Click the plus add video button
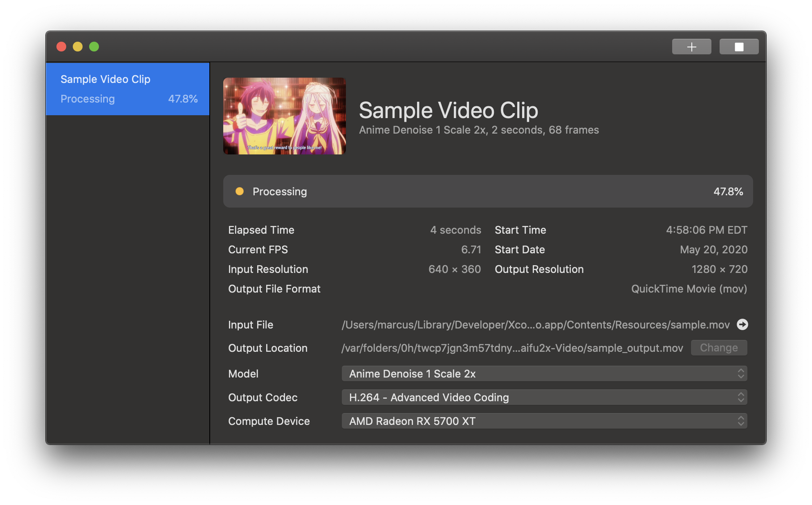 (691, 47)
